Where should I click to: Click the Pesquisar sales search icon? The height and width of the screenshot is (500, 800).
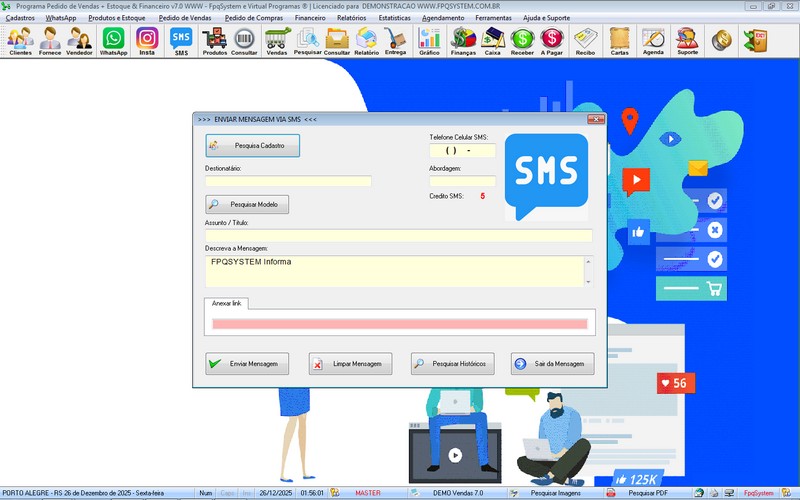click(x=308, y=41)
